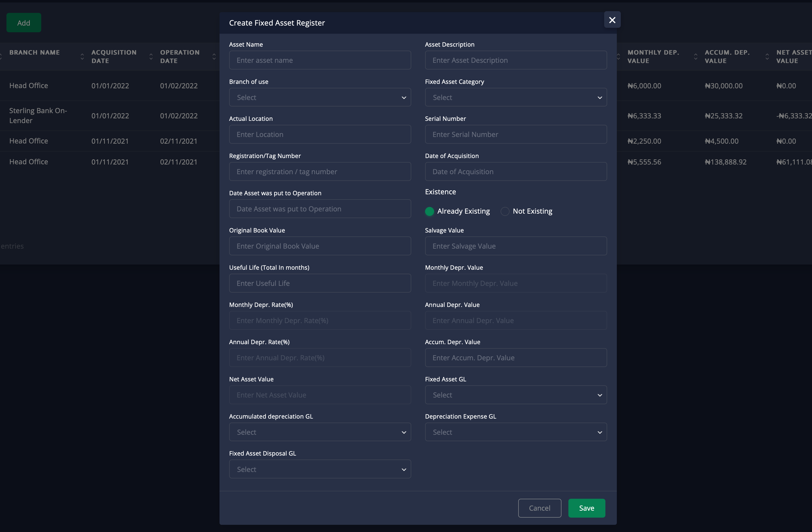Expand Depreciation Expense GL dropdown

(516, 432)
